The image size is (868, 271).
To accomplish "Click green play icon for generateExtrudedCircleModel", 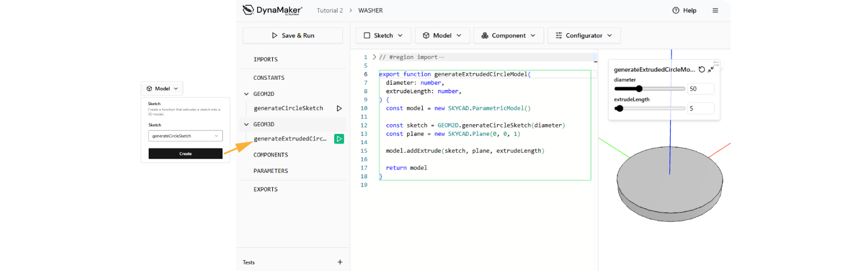I will click(x=339, y=139).
